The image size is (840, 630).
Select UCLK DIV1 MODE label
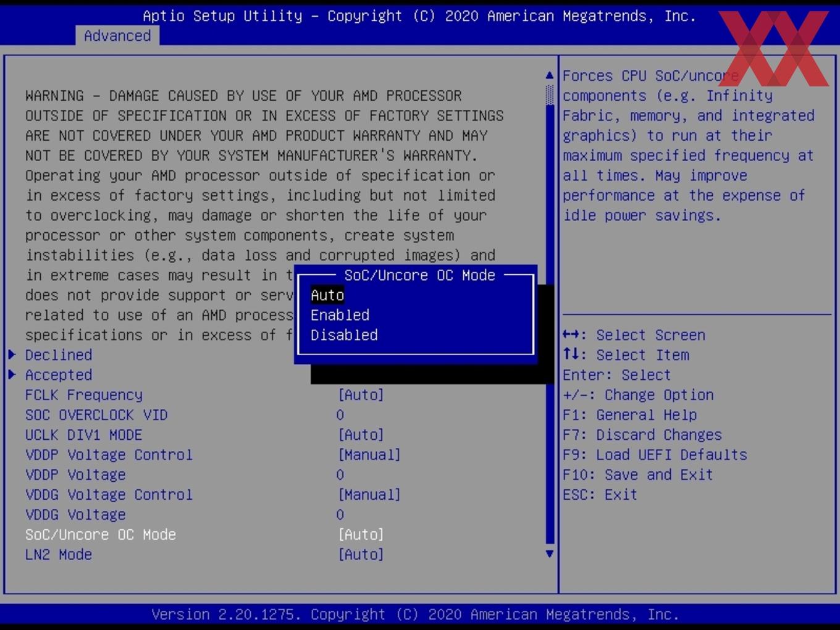tap(84, 435)
